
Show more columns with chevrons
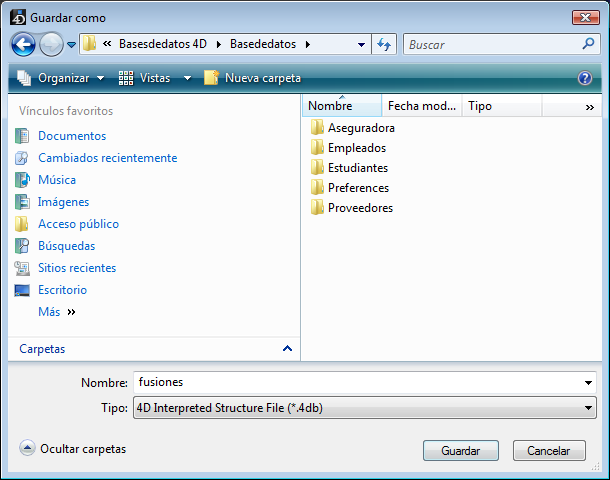click(589, 107)
